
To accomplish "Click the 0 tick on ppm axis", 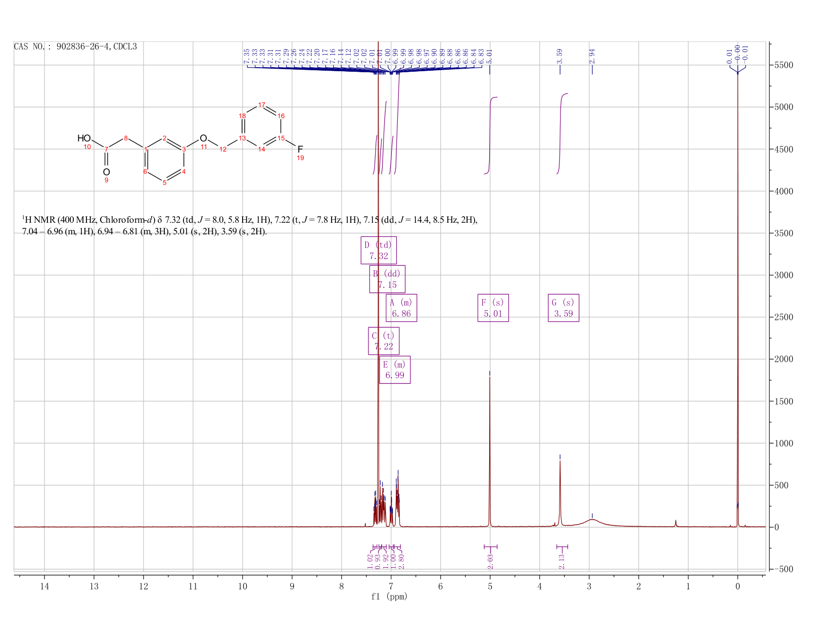I will point(738,586).
